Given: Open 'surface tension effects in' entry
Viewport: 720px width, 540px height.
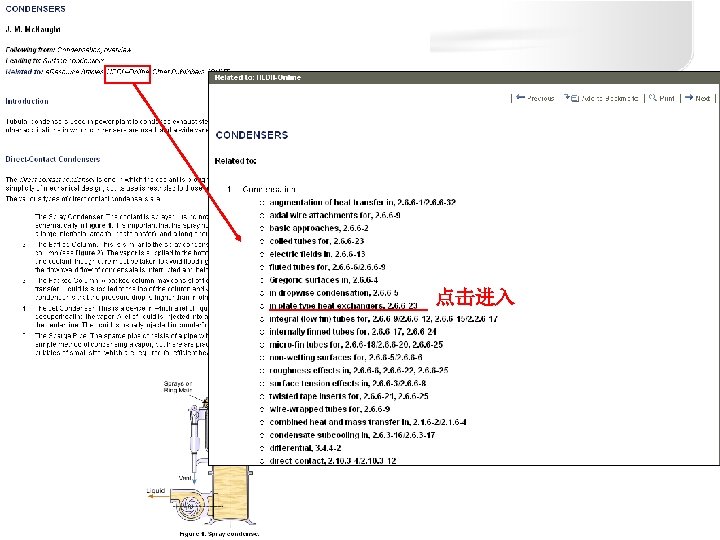Looking at the screenshot, I should point(348,383).
